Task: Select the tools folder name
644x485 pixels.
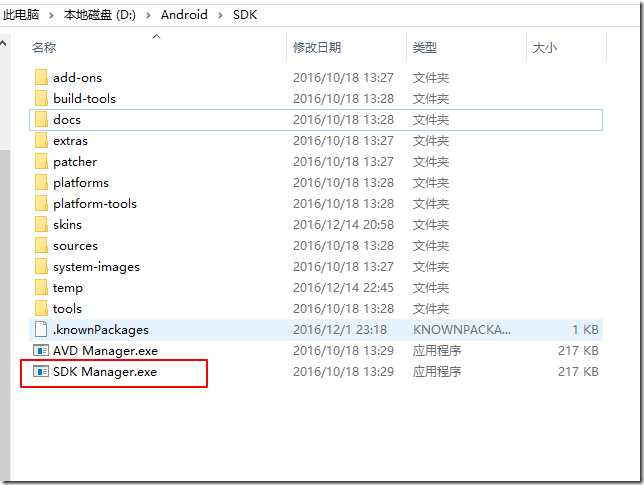Action: tap(67, 308)
